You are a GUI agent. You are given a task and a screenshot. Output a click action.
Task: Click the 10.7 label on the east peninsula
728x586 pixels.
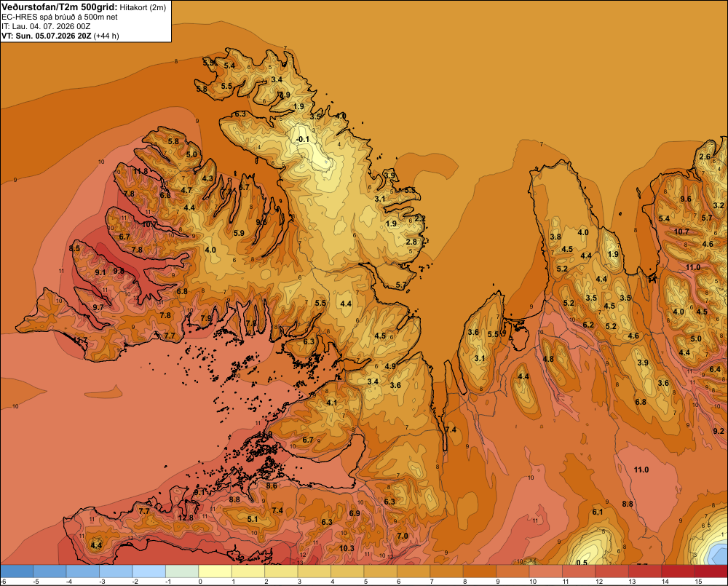pyautogui.click(x=681, y=231)
